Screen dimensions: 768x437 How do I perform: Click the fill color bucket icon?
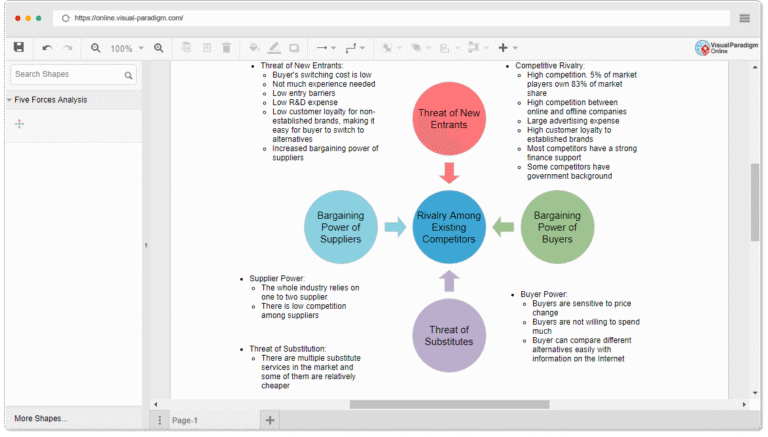click(253, 48)
